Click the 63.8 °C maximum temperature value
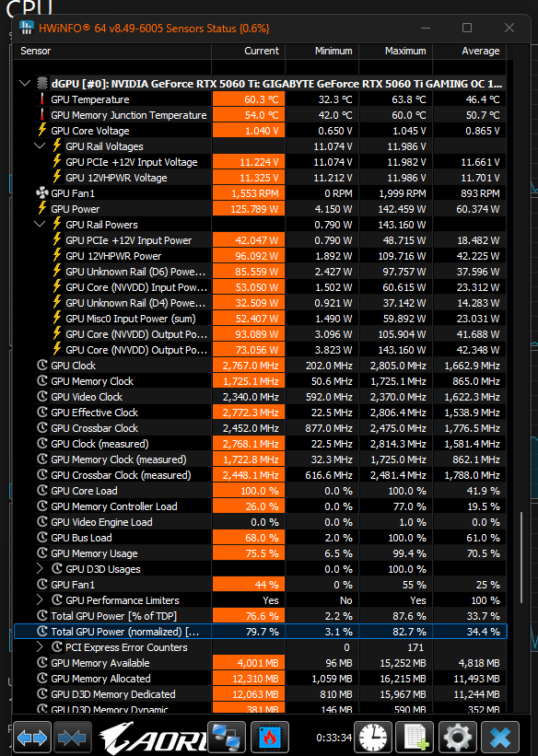This screenshot has width=538, height=756. coord(408,99)
